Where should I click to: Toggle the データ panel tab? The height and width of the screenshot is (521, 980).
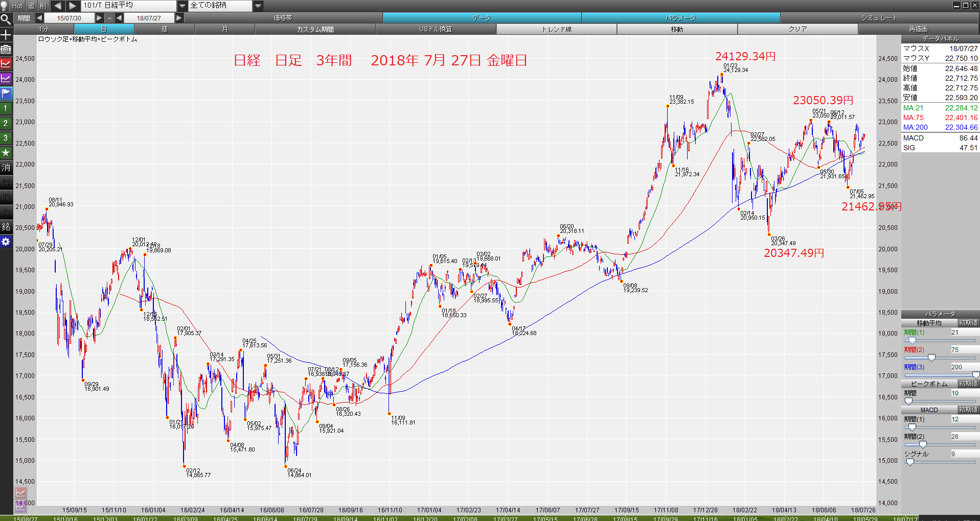[482, 18]
